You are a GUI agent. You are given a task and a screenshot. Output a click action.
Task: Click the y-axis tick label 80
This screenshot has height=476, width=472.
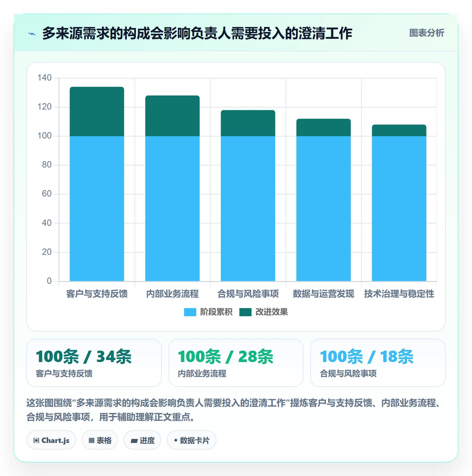click(47, 165)
